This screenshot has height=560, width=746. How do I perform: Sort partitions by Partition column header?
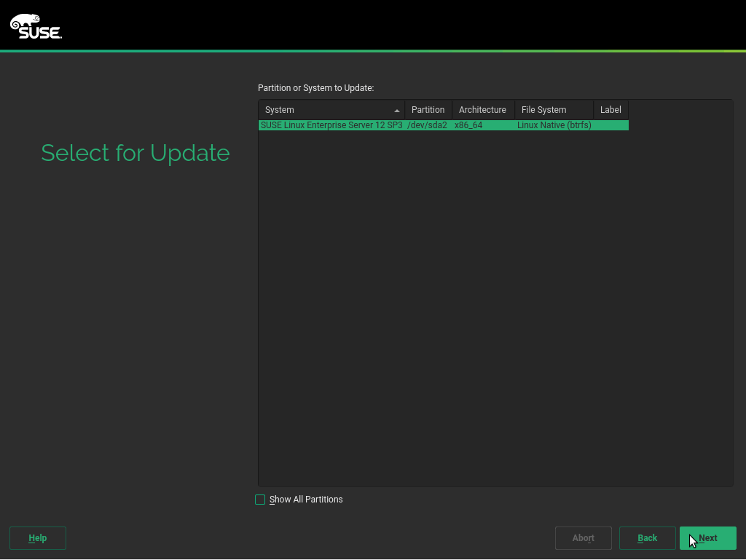click(x=428, y=109)
